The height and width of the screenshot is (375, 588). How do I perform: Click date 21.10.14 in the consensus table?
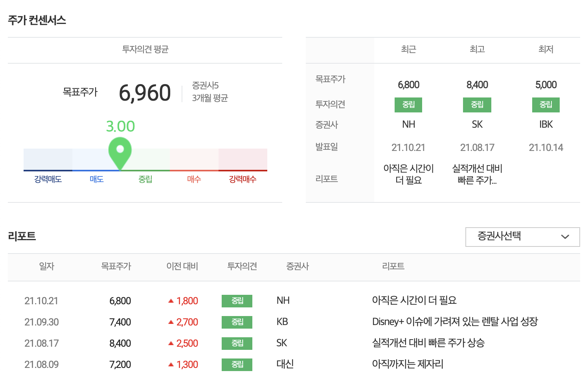(546, 148)
